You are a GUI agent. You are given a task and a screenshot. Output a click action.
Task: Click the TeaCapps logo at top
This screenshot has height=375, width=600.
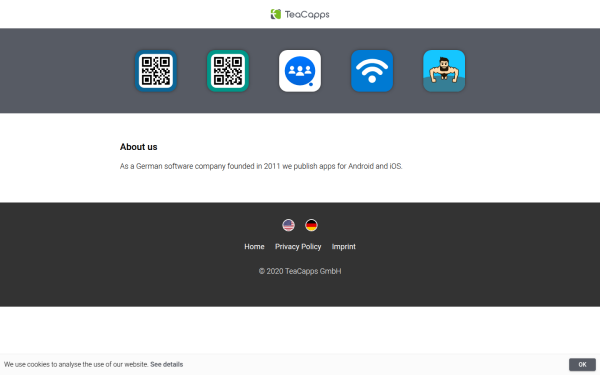300,14
